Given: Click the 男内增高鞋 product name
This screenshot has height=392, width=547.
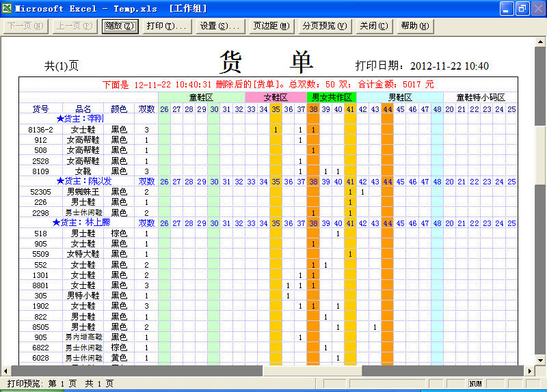Looking at the screenshot, I should [x=83, y=337].
